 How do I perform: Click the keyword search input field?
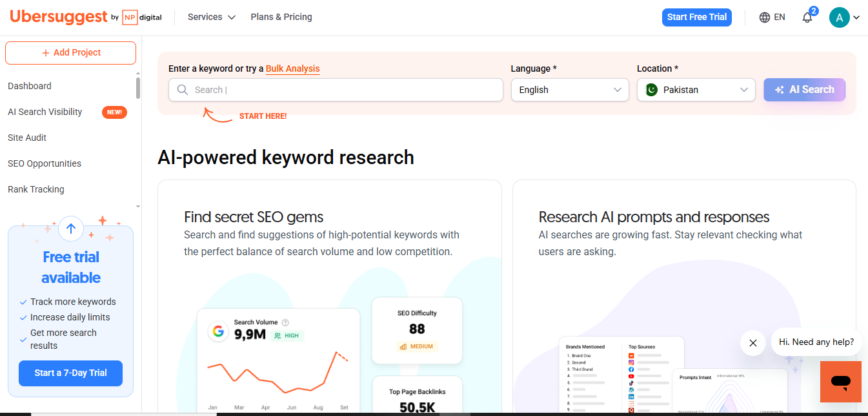tap(336, 90)
